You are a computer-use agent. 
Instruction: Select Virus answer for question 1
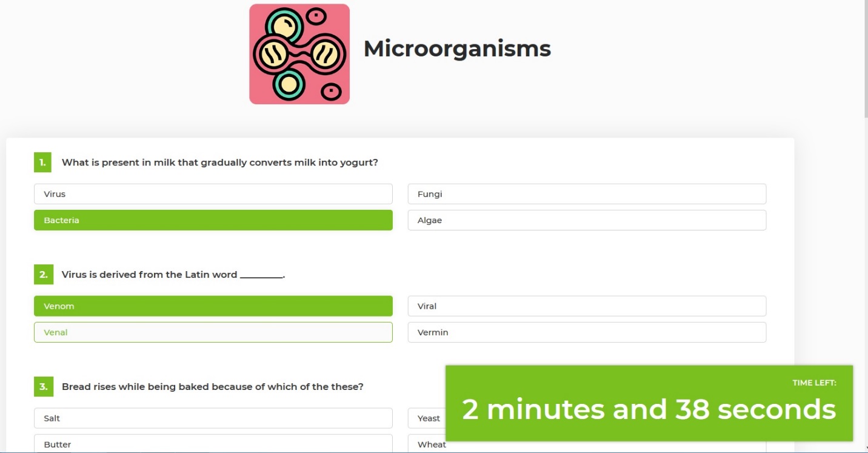(213, 194)
